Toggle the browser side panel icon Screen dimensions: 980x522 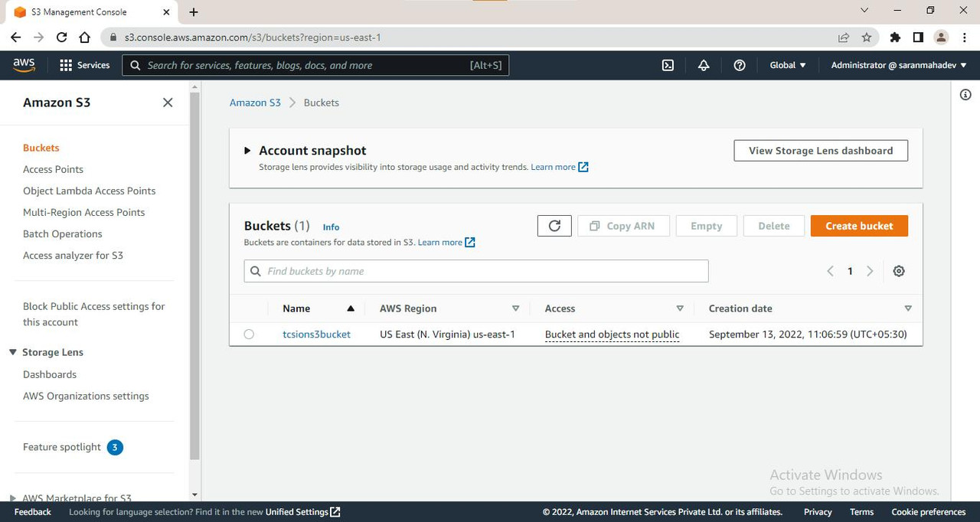pyautogui.click(x=918, y=37)
